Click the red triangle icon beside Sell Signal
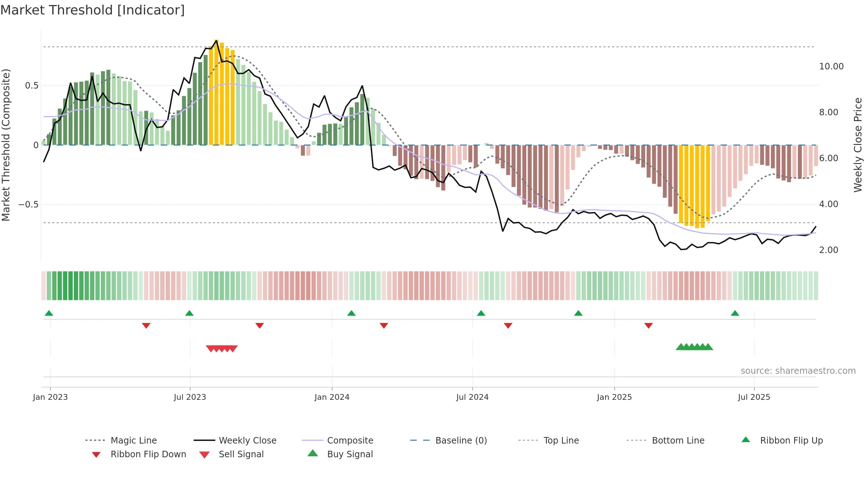 click(x=204, y=455)
